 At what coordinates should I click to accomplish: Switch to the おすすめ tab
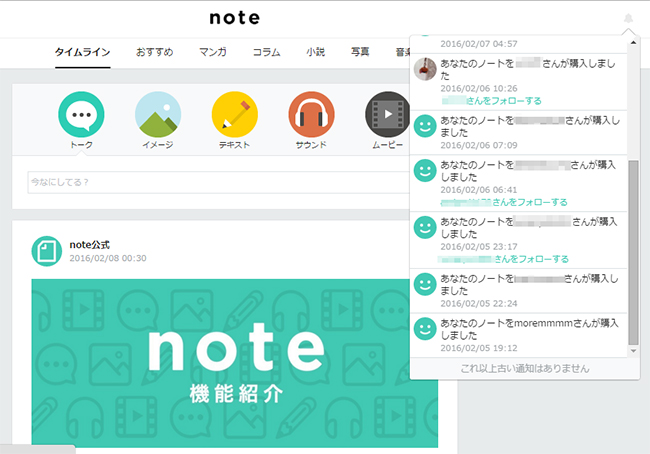(155, 52)
